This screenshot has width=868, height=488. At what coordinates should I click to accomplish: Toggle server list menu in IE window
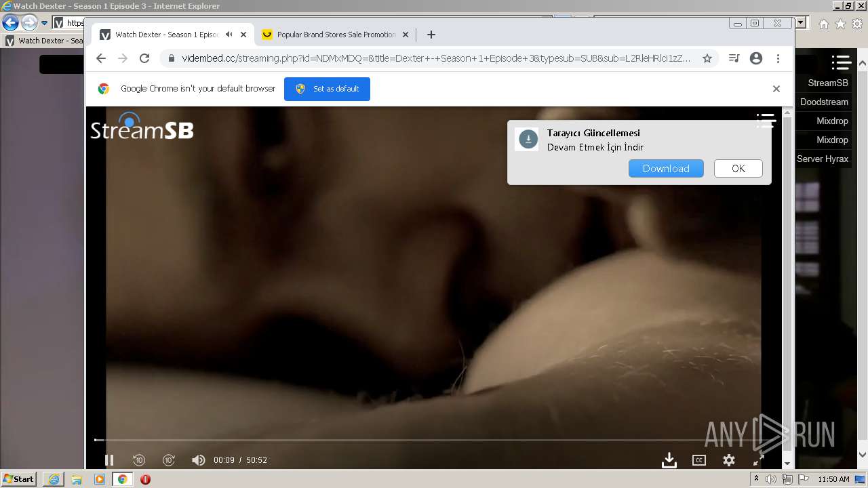[x=842, y=62]
